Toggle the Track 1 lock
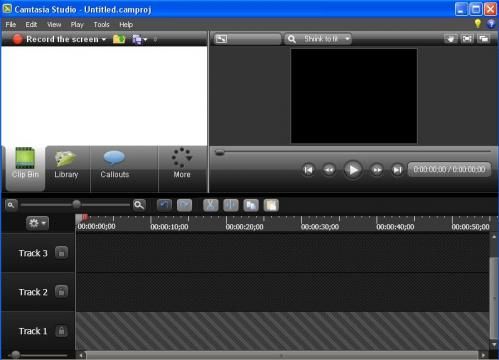Viewport: 499px width, 360px height. coord(61,331)
